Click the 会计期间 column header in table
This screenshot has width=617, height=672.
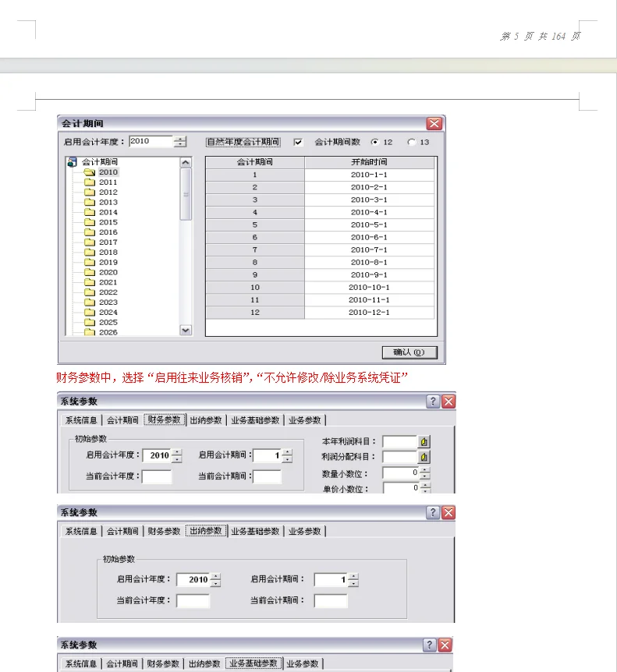[x=255, y=162]
